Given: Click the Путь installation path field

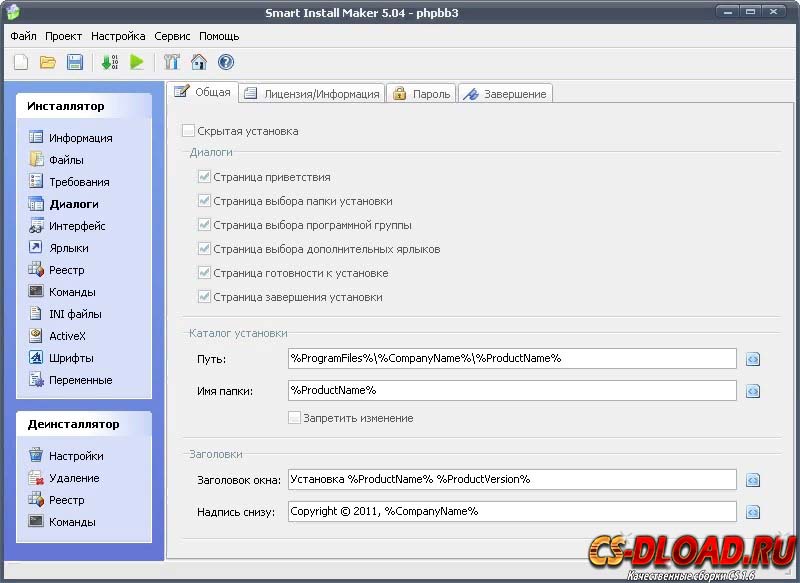Looking at the screenshot, I should click(x=512, y=359).
